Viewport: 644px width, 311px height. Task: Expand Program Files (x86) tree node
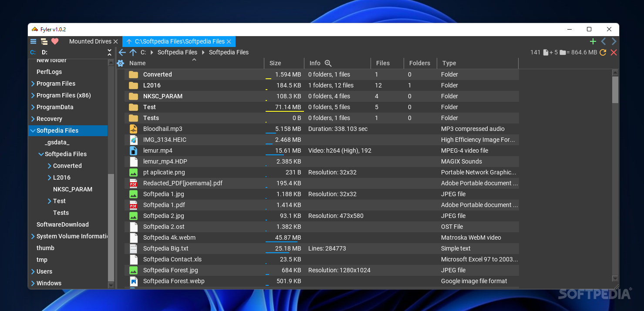click(33, 95)
